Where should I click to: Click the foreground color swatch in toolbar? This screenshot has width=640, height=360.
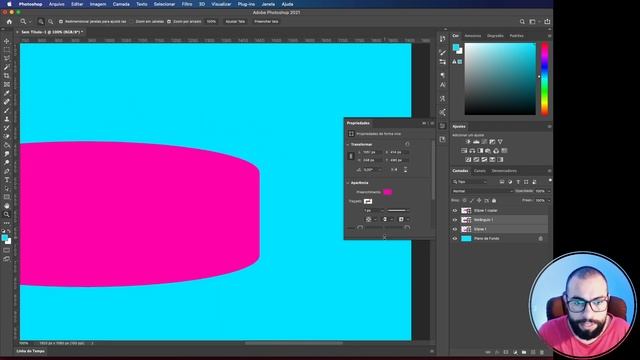point(4,238)
